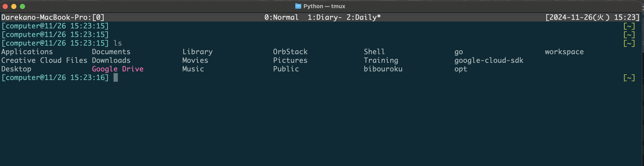
Task: Click the cursor block at the prompt
Action: 115,77
